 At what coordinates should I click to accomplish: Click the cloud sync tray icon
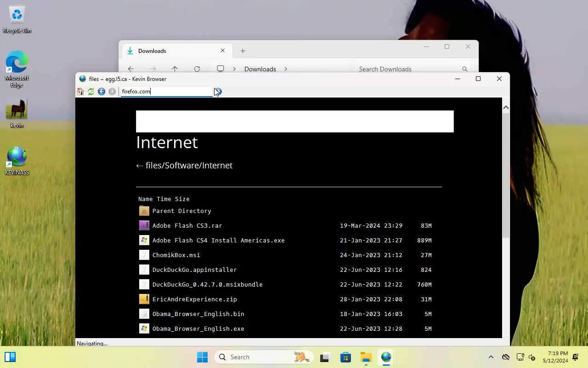point(506,357)
